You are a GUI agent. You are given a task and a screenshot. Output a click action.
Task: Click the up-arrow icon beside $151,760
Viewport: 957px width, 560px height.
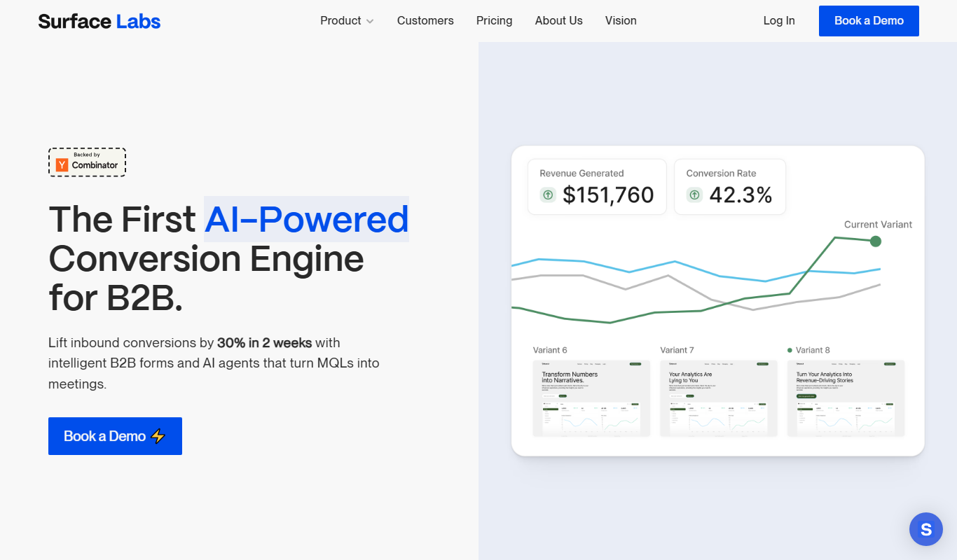[548, 195]
